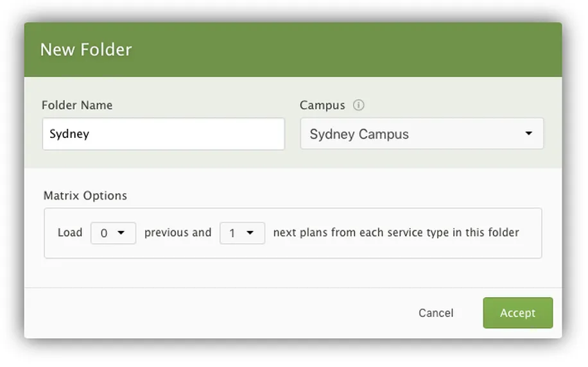Screen dimensions: 588x367
Task: Click the word Load in Matrix Options
Action: click(x=70, y=233)
